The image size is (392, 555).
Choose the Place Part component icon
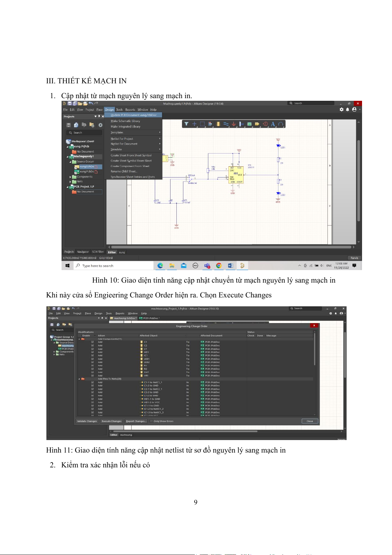218,124
